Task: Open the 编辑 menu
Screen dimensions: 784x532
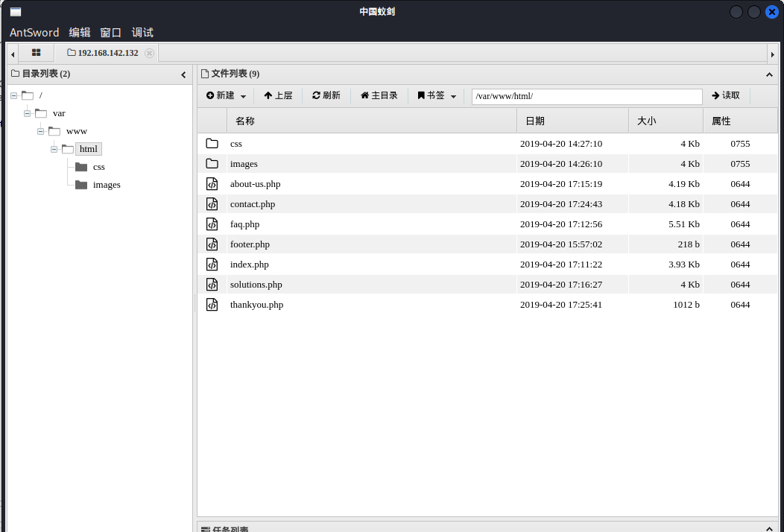Action: [80, 33]
